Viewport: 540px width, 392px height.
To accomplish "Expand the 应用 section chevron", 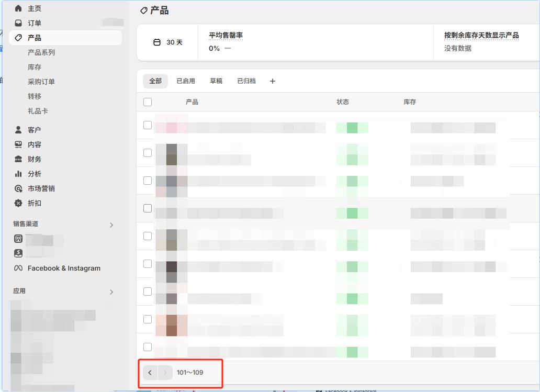I will click(111, 292).
